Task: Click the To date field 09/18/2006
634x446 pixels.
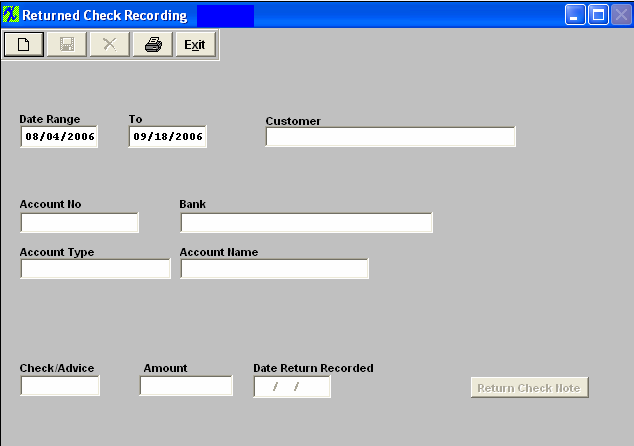Action: click(167, 137)
